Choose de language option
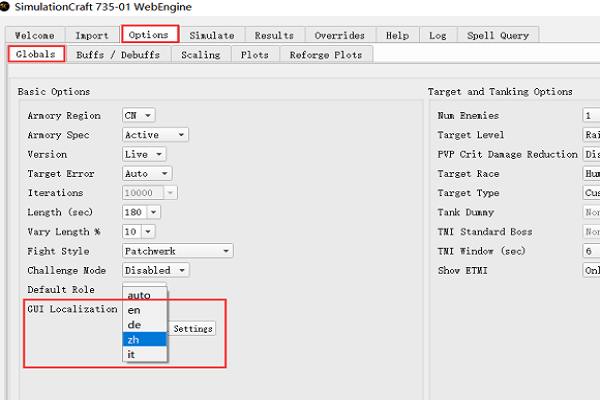Viewport: 600px width, 400px height. click(x=145, y=325)
